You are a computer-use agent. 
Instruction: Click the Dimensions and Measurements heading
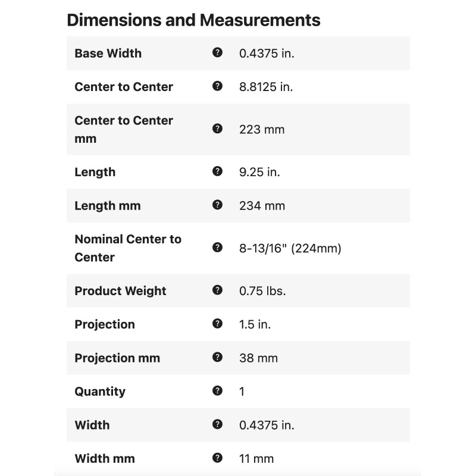193,20
